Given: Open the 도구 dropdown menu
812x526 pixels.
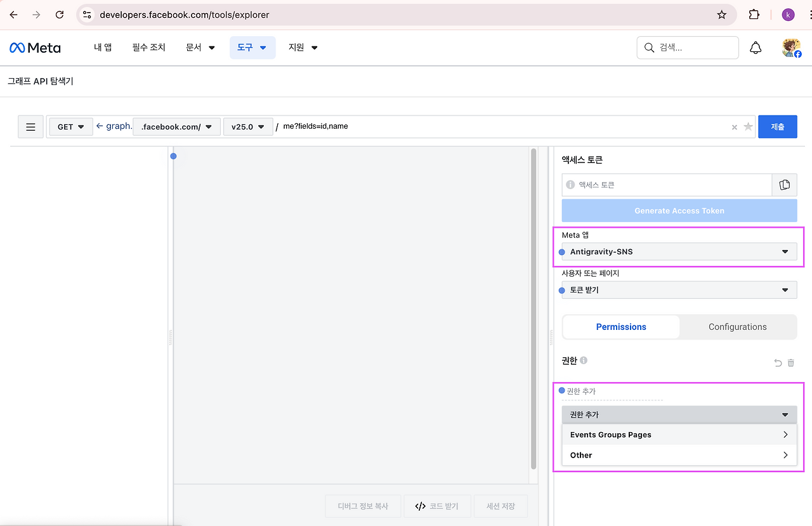Looking at the screenshot, I should pyautogui.click(x=252, y=48).
